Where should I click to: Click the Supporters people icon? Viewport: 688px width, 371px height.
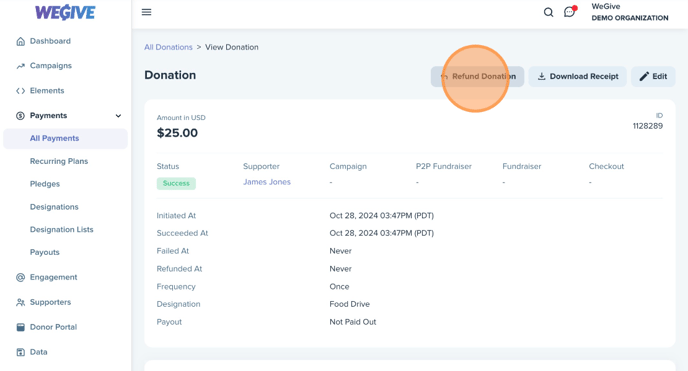21,303
